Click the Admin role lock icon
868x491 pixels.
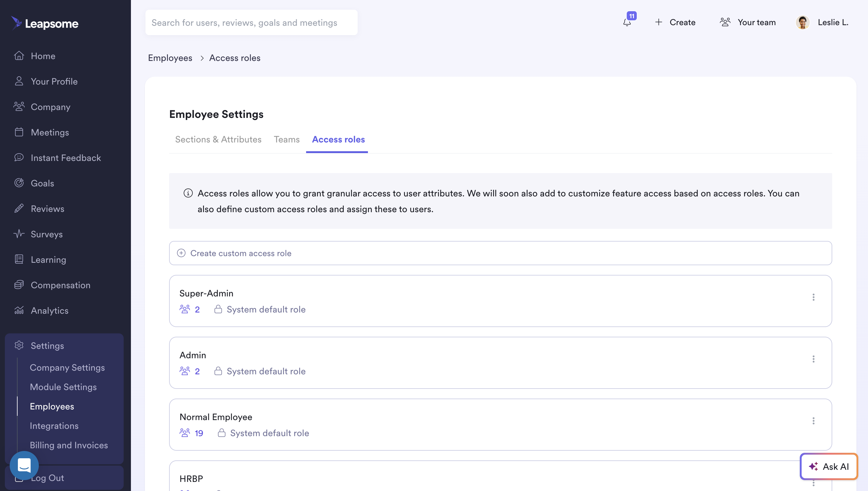click(218, 371)
